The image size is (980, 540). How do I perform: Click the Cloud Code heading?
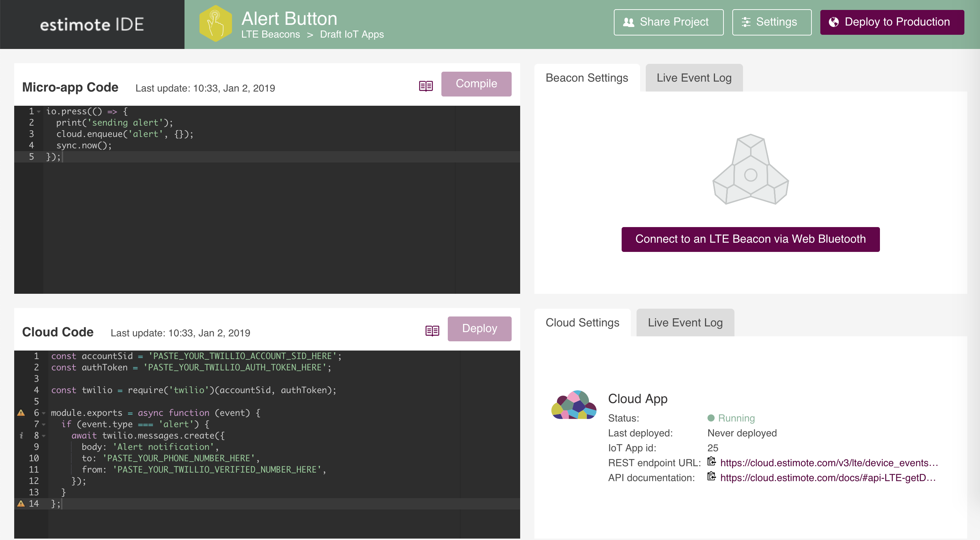click(x=58, y=332)
